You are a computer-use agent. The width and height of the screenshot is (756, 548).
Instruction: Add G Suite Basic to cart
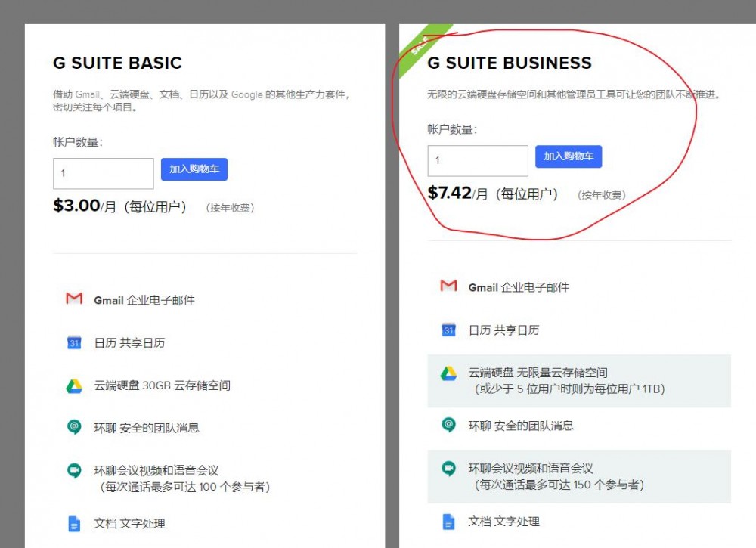[x=194, y=169]
